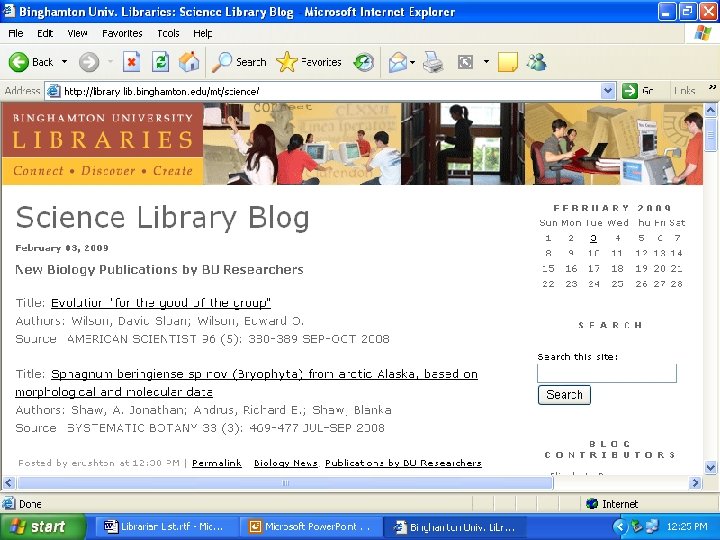Switch to Librarian List.rtf taskbar window
Image resolution: width=720 pixels, height=540 pixels.
165,527
